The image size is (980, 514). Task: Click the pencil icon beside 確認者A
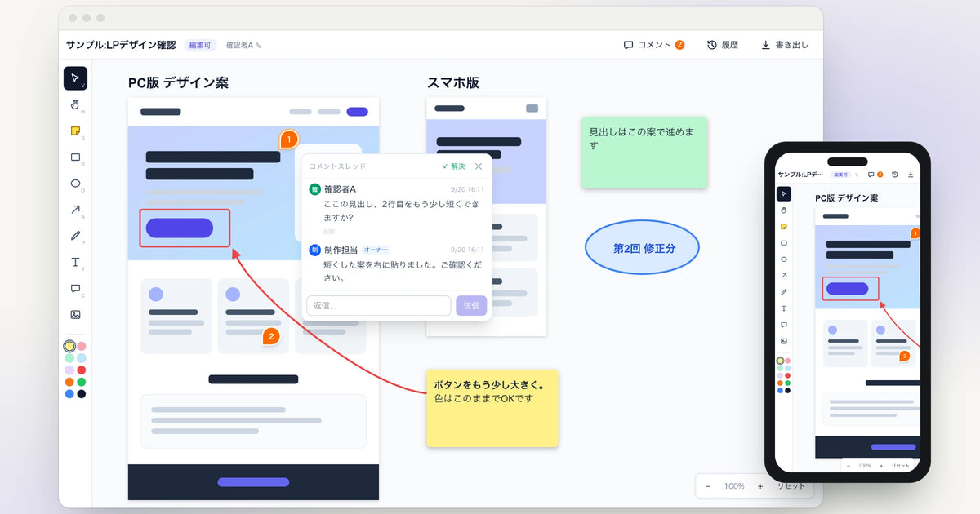259,46
